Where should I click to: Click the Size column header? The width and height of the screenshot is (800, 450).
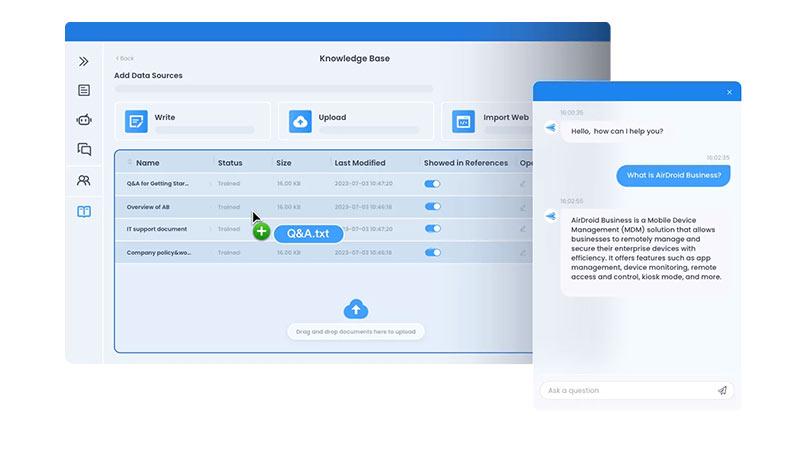284,163
